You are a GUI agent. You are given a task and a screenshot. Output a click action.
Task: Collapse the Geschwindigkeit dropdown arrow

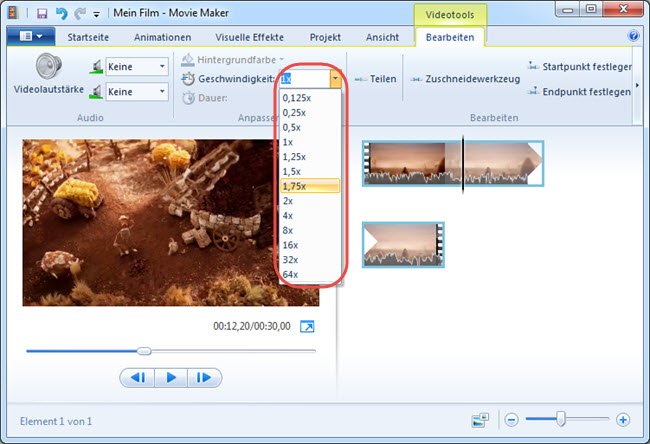[x=335, y=79]
